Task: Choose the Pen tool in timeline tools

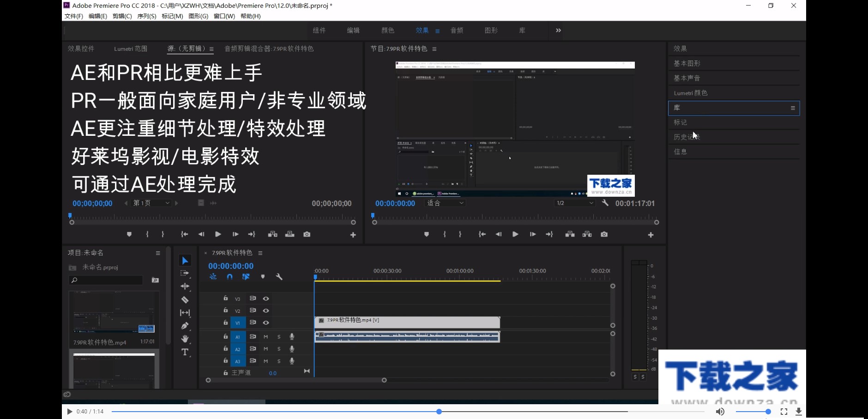Action: [185, 325]
